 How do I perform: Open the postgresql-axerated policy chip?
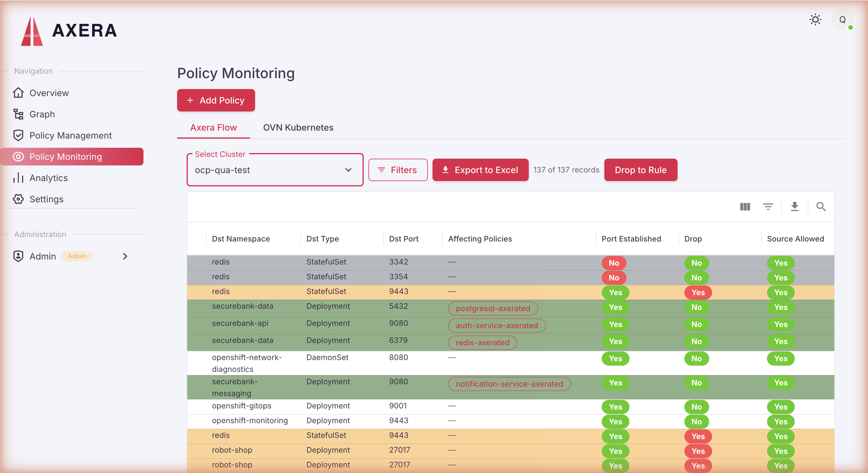point(493,308)
